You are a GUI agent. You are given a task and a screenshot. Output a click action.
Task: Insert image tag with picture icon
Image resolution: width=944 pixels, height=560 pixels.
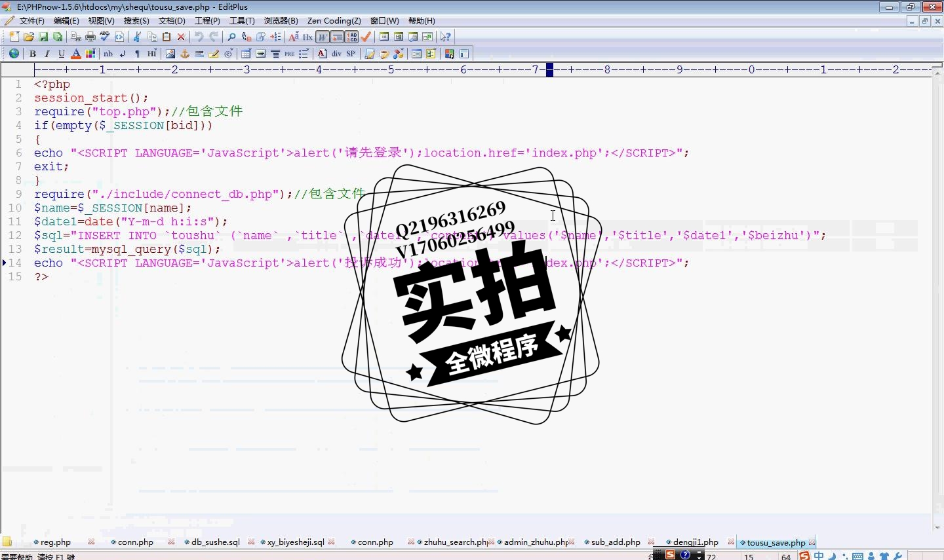pos(170,54)
